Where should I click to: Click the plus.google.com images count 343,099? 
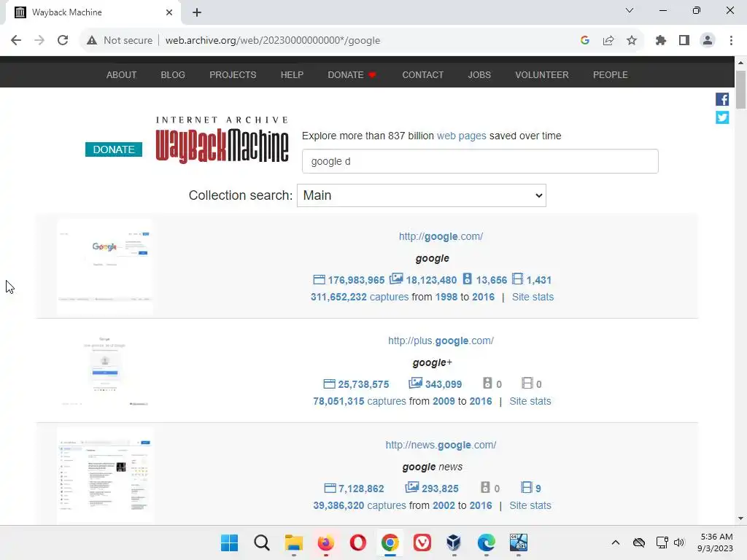[x=436, y=384]
